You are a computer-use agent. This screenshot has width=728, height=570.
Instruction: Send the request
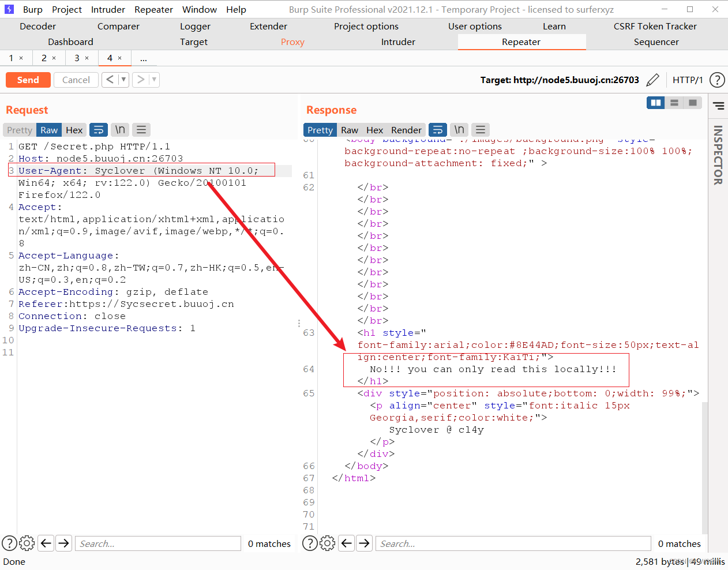pos(28,80)
